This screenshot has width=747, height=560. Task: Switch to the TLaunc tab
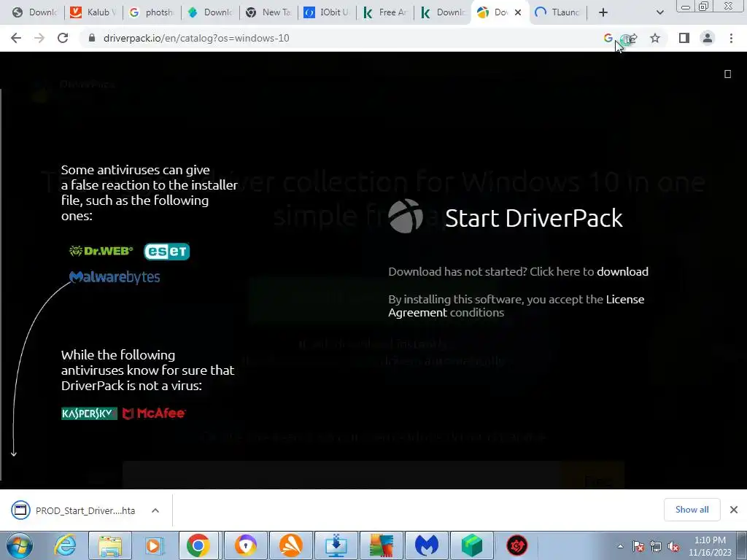[x=558, y=12]
